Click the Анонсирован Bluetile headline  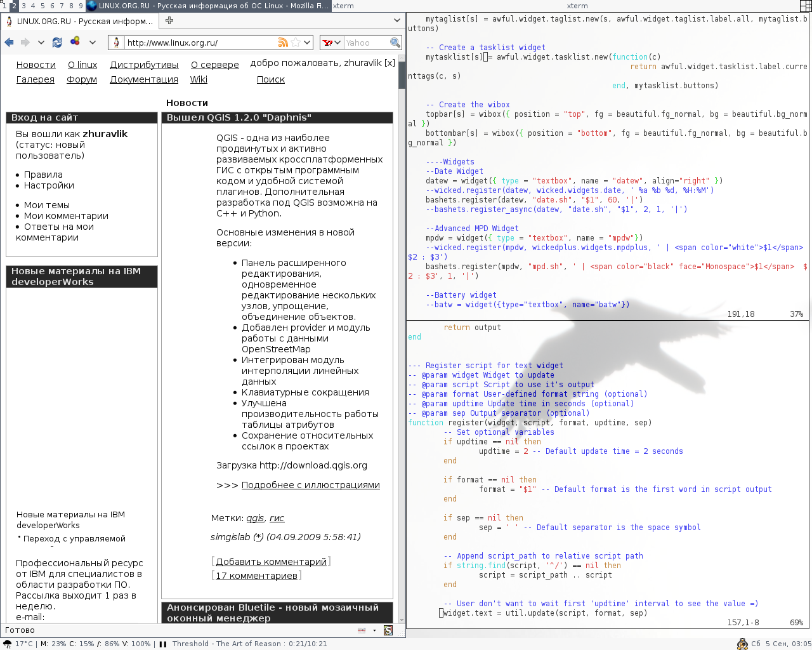(273, 613)
